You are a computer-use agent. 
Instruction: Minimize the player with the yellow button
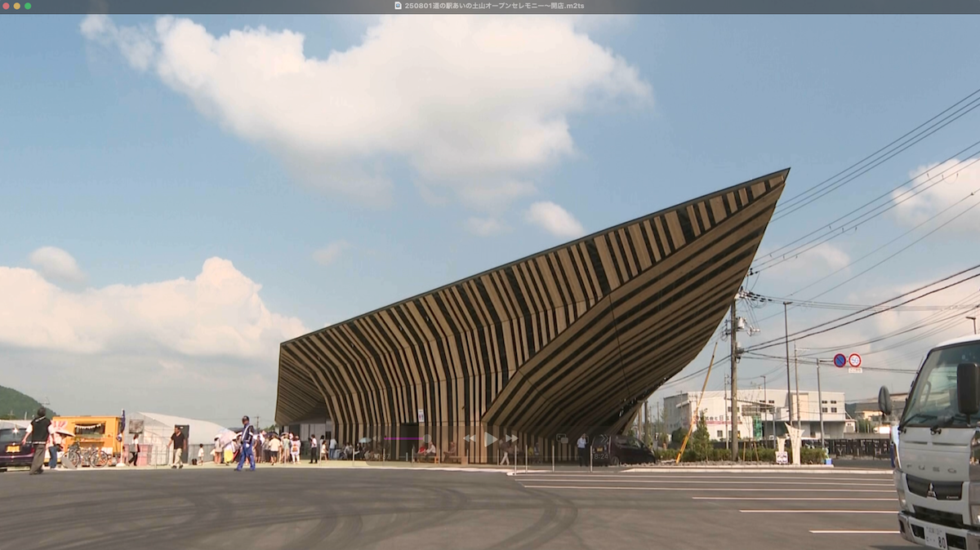click(16, 6)
